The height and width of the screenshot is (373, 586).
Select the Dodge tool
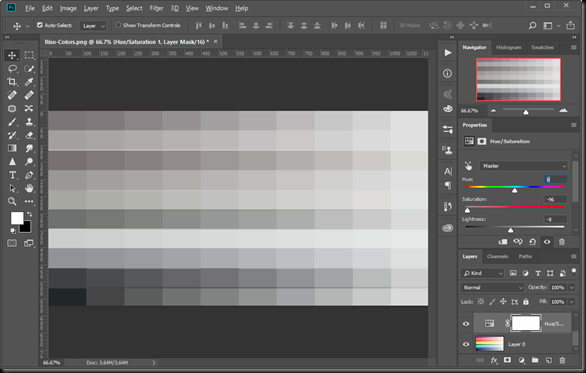point(29,162)
